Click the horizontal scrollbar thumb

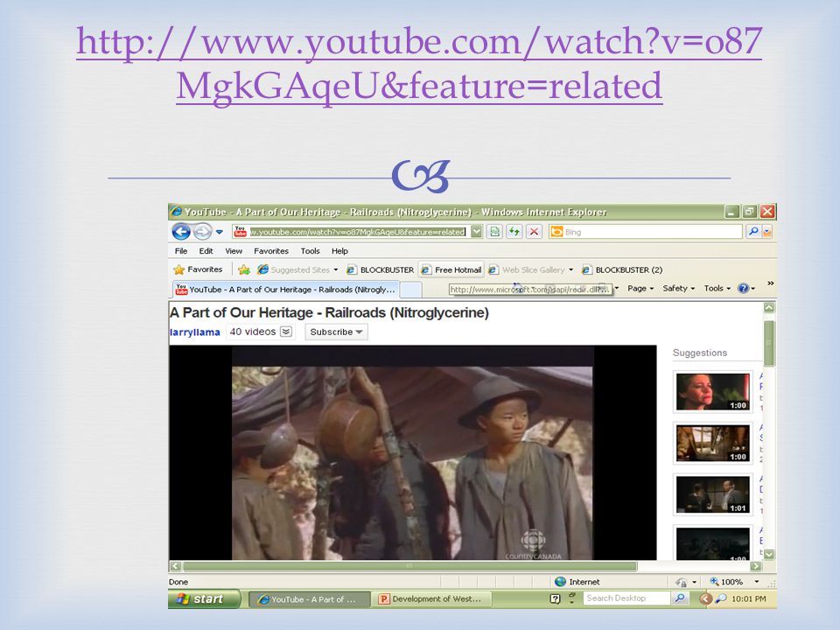coord(409,566)
